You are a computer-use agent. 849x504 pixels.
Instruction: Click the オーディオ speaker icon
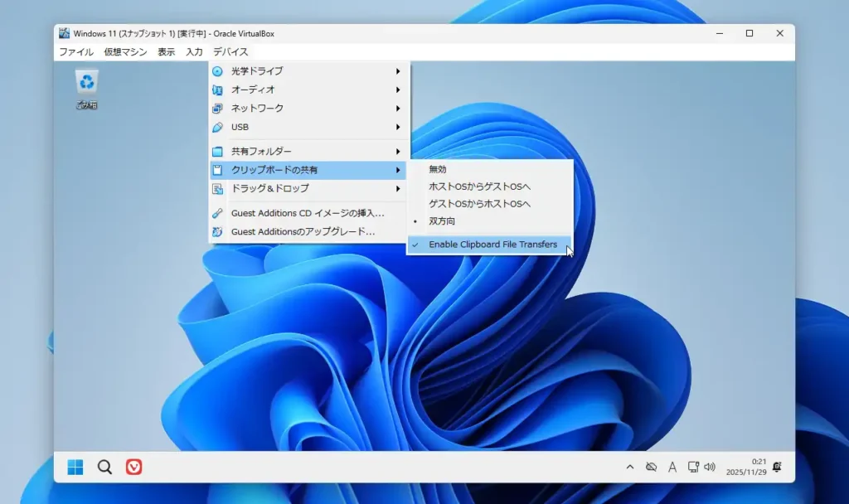coord(217,90)
